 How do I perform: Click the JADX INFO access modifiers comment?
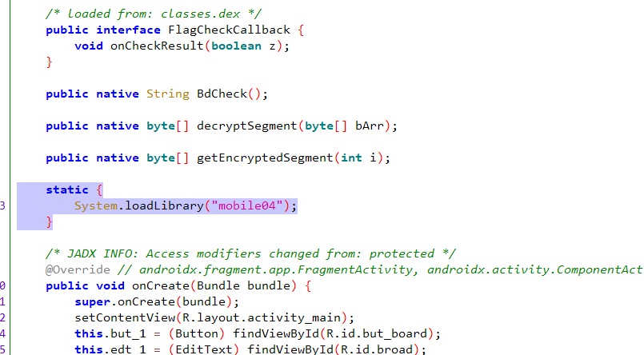pyautogui.click(x=250, y=254)
